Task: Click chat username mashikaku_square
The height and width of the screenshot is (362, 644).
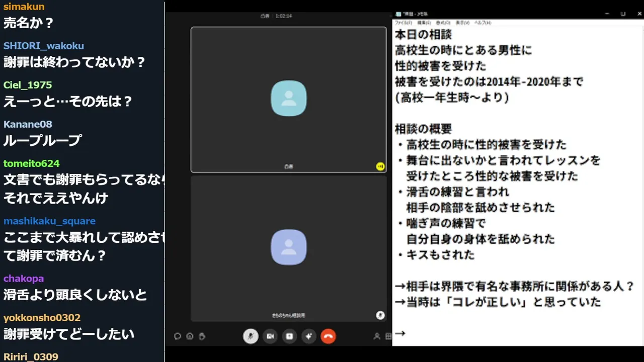Action: (x=49, y=221)
